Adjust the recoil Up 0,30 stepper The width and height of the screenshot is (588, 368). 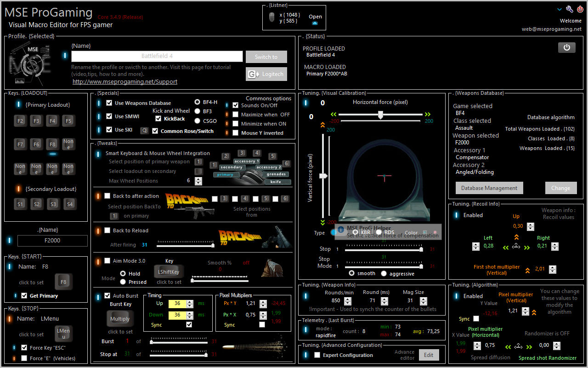point(531,226)
